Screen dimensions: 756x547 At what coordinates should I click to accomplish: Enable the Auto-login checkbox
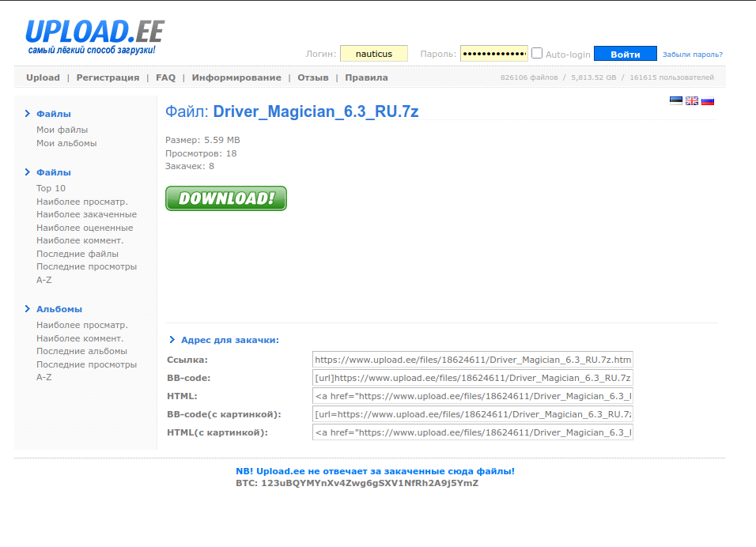(x=537, y=54)
